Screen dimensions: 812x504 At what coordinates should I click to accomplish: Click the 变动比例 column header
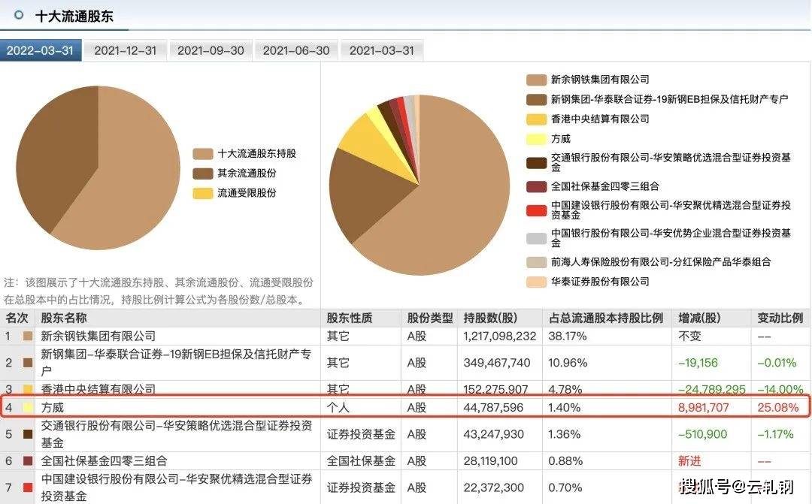click(x=780, y=318)
